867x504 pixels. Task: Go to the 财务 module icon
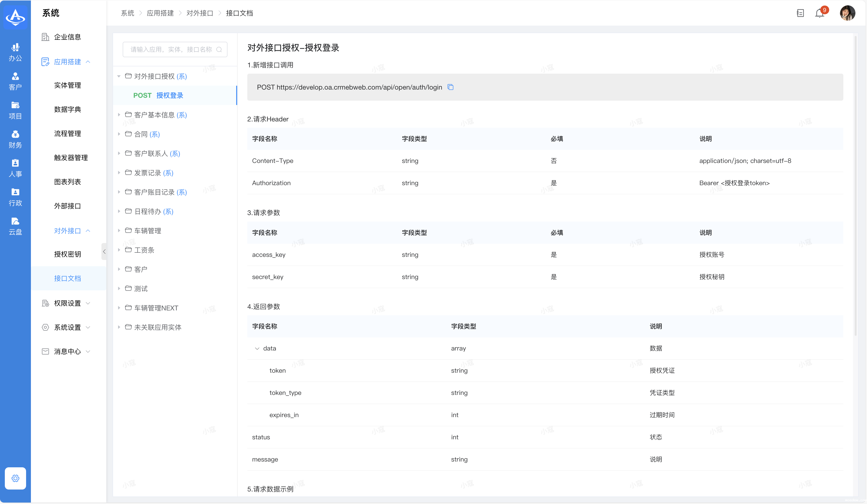(x=15, y=139)
